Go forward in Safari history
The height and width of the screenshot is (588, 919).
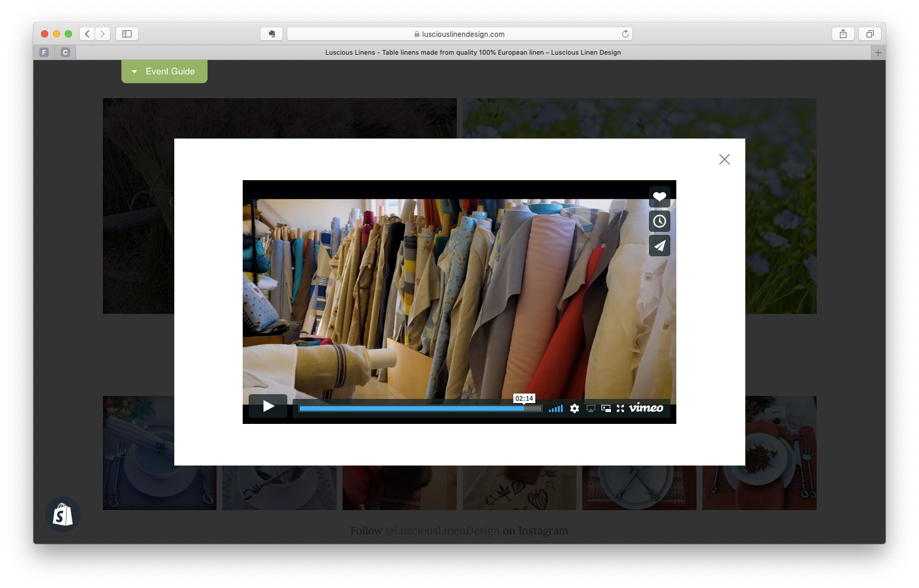click(103, 34)
